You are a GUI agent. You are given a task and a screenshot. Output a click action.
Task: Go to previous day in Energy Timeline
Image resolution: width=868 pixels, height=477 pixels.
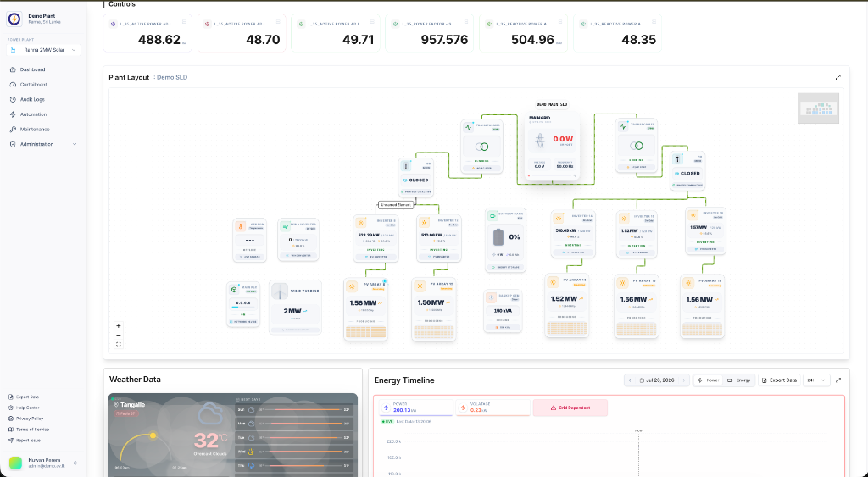coord(630,380)
